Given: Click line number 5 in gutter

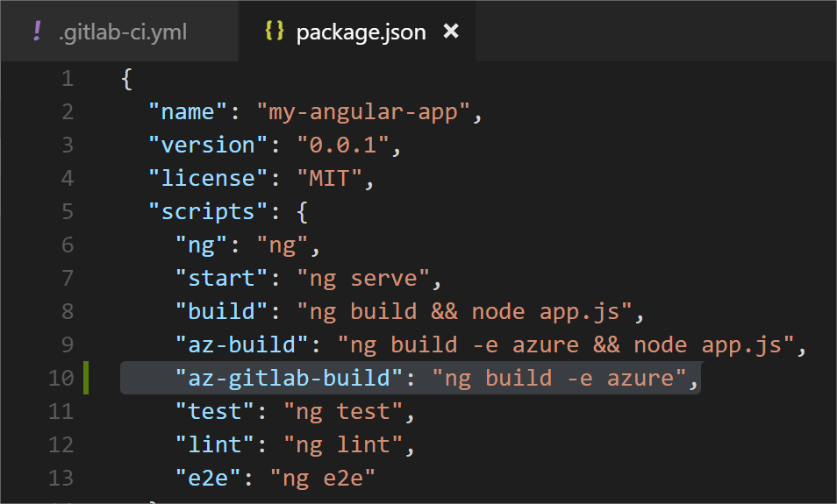Looking at the screenshot, I should [x=68, y=212].
